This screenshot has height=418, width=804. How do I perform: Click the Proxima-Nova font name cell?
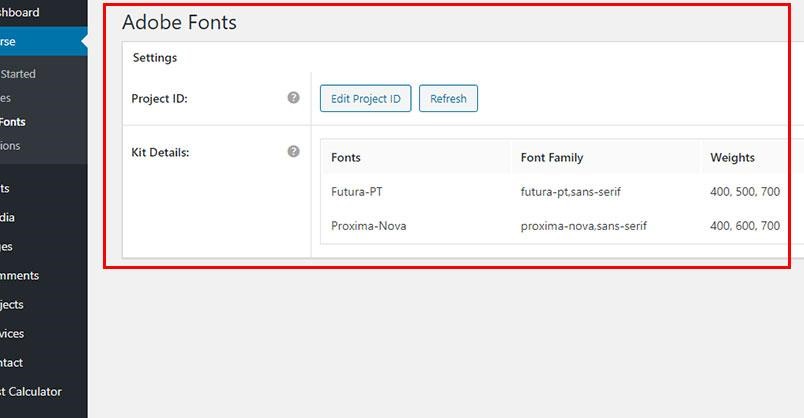369,226
